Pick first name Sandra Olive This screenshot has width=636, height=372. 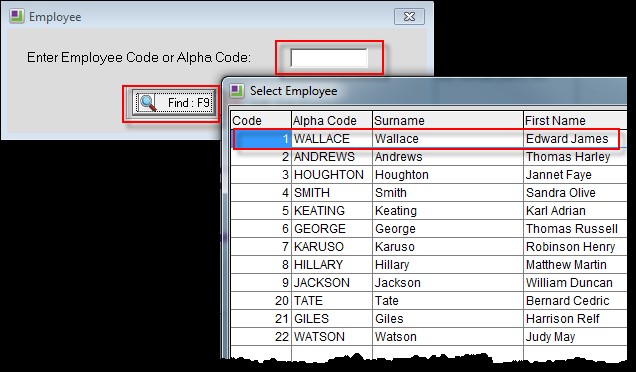[575, 193]
